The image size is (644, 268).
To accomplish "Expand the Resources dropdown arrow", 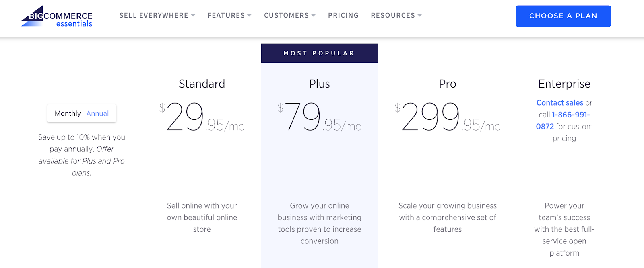I will [x=420, y=16].
